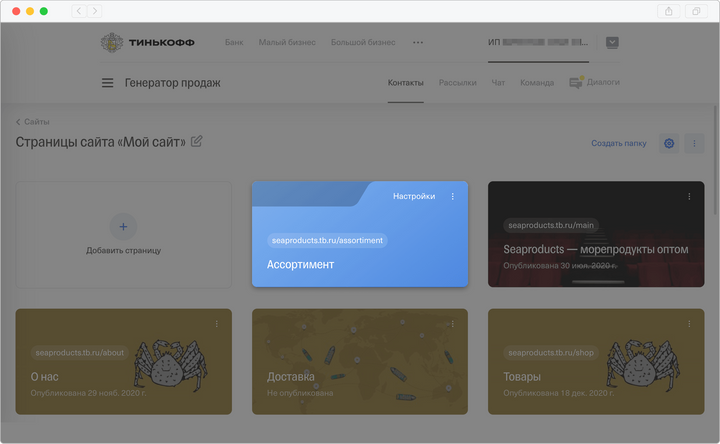Click the Tinkoff logo
This screenshot has height=444, width=720.
tap(148, 43)
